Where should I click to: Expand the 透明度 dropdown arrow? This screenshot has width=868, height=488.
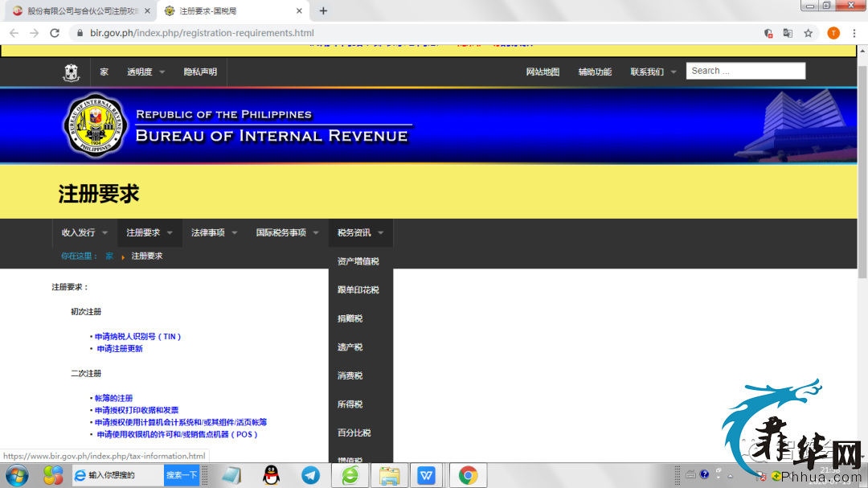pos(162,72)
